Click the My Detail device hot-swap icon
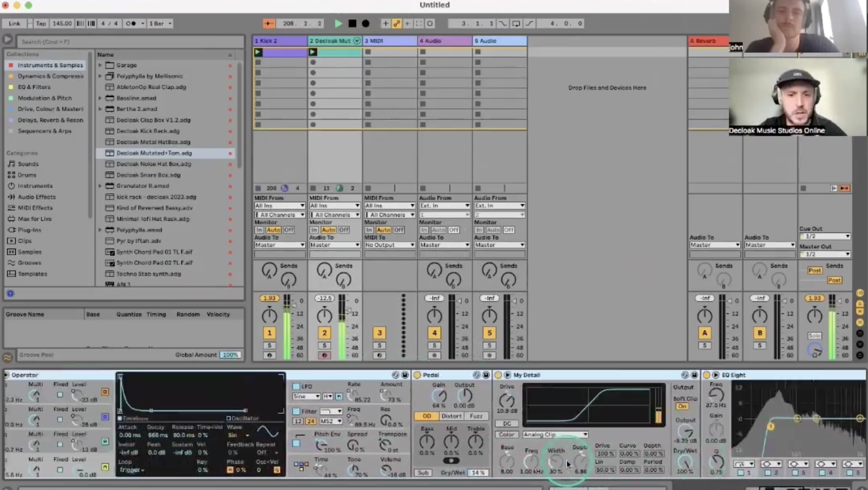 click(x=685, y=375)
